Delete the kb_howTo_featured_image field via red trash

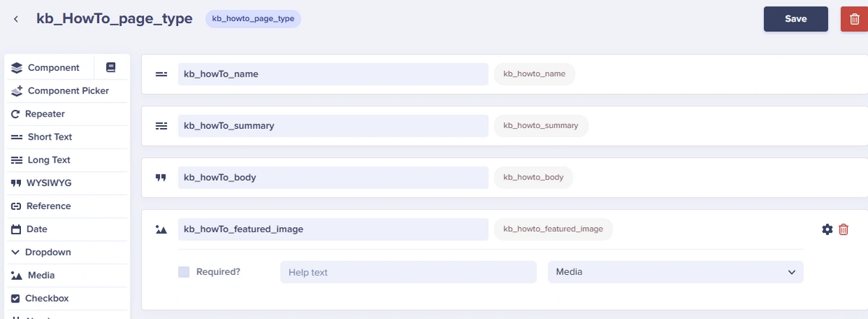click(x=843, y=229)
